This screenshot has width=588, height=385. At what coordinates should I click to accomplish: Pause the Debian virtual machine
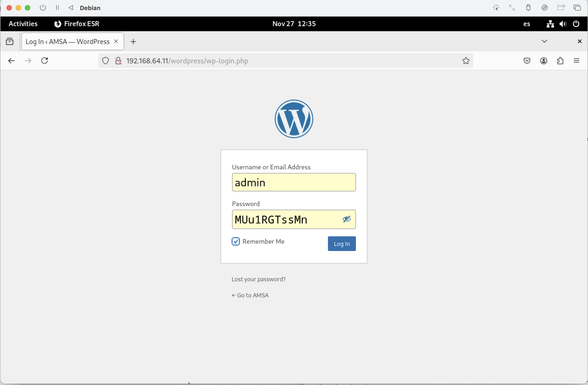click(x=57, y=8)
